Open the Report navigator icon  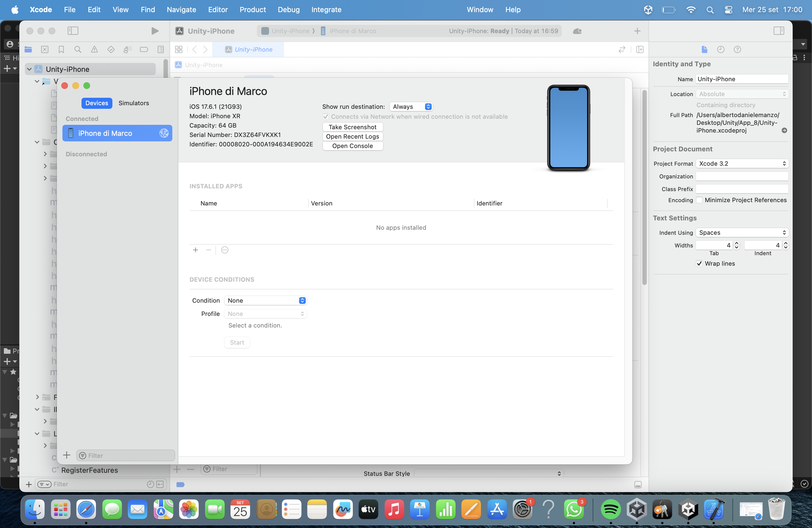coord(161,49)
